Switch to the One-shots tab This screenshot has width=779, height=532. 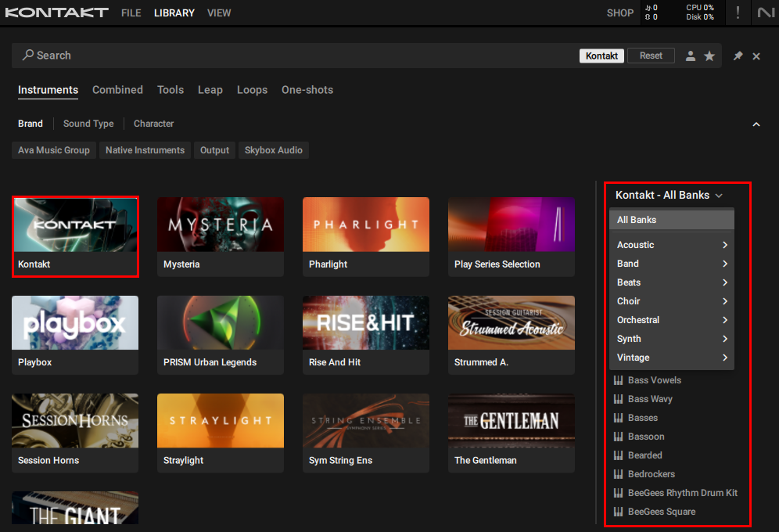(307, 90)
